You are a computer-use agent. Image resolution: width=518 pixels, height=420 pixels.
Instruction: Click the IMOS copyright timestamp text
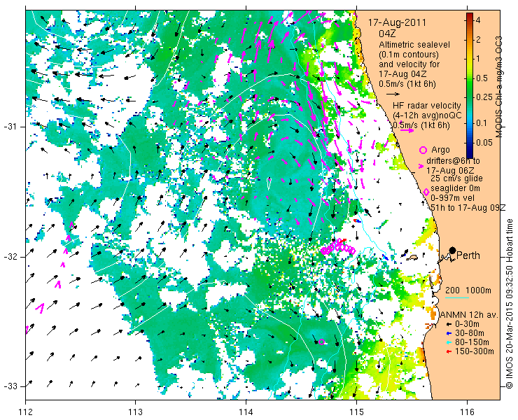tap(509, 304)
